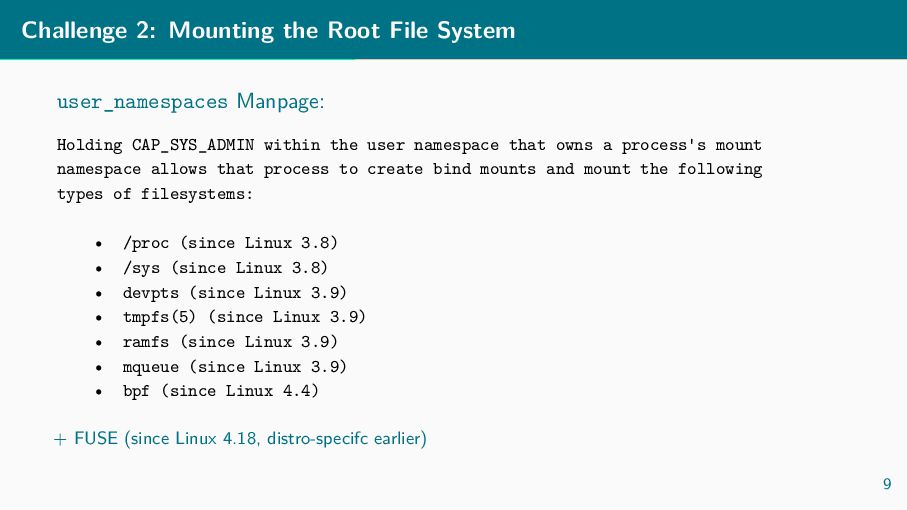Click the bullet dot before devpts
The width and height of the screenshot is (907, 510).
pos(99,294)
